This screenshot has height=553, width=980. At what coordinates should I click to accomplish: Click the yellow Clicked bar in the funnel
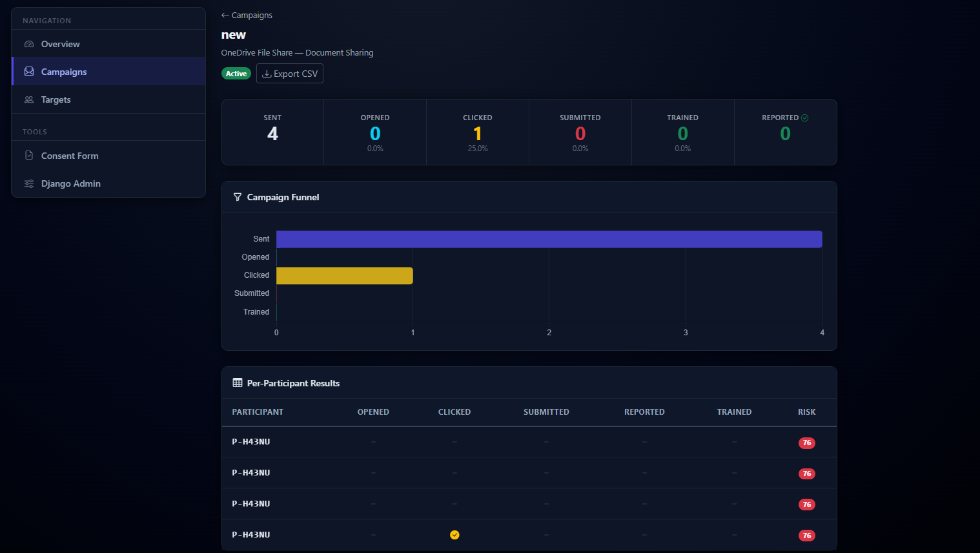[x=344, y=275]
